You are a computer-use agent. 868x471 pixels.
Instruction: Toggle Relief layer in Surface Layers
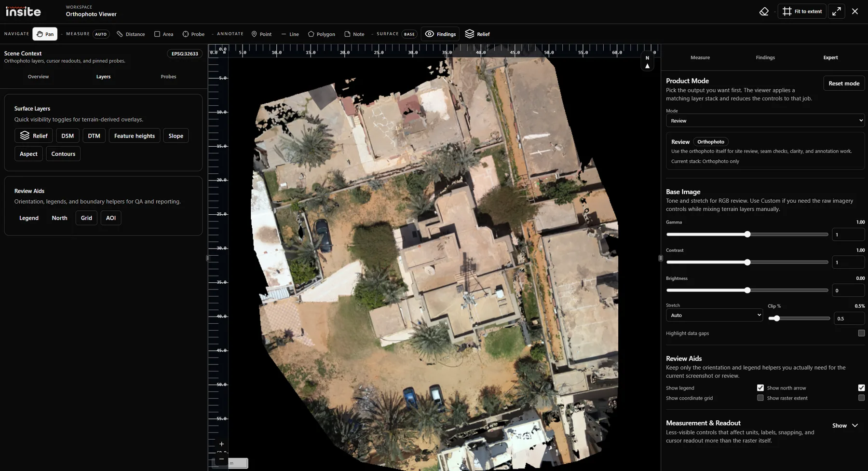click(x=34, y=136)
